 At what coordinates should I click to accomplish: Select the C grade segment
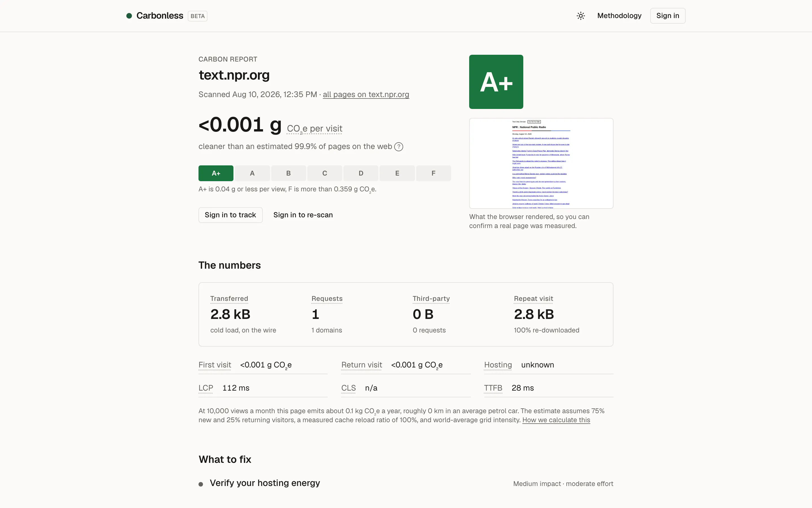[325, 173]
